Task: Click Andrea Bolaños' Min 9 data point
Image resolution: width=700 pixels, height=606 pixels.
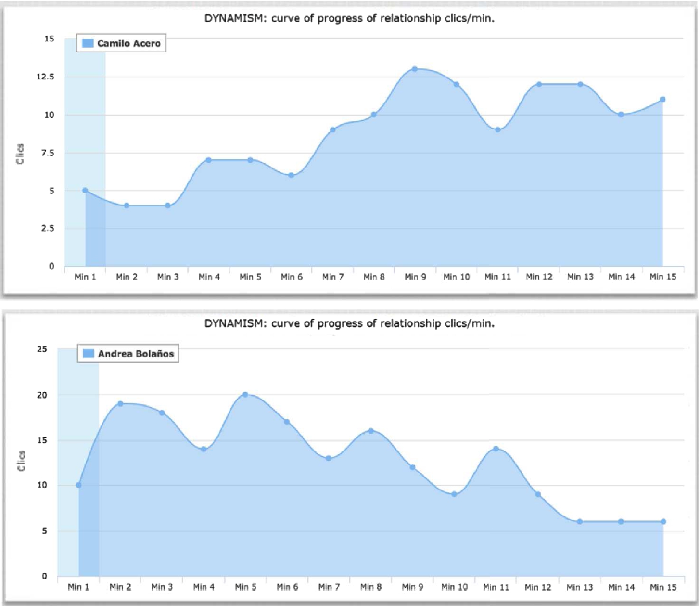Action: click(x=412, y=467)
